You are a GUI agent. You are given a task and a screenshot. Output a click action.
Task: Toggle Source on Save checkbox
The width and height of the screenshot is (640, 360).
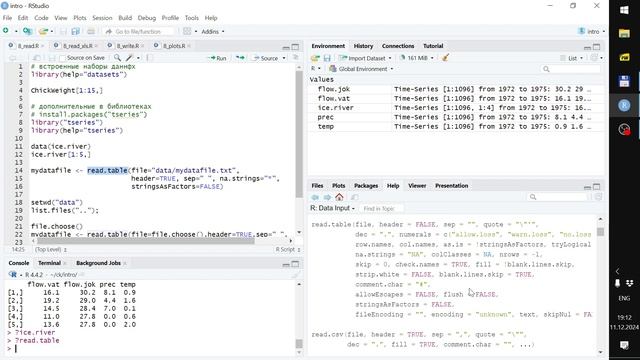62,58
